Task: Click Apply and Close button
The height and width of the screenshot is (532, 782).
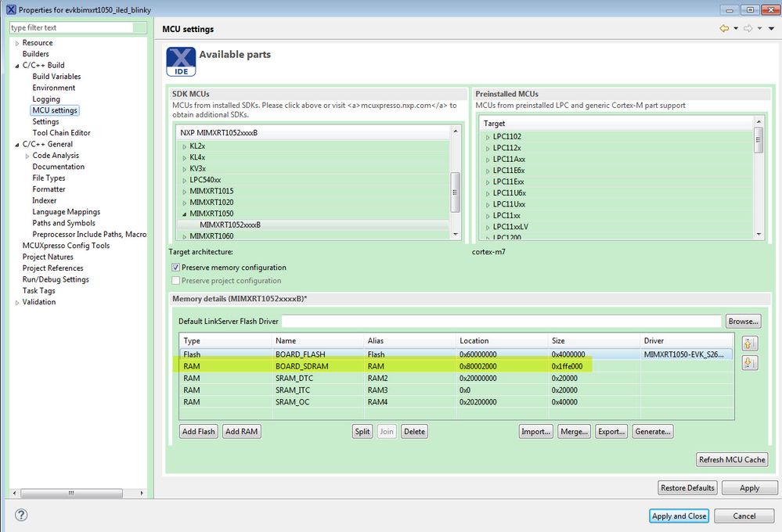Action: [x=679, y=516]
